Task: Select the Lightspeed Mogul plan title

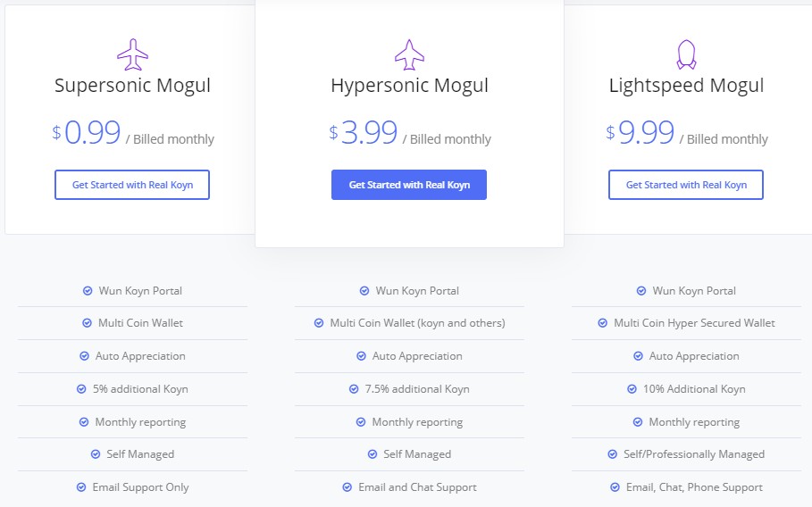Action: click(x=686, y=86)
